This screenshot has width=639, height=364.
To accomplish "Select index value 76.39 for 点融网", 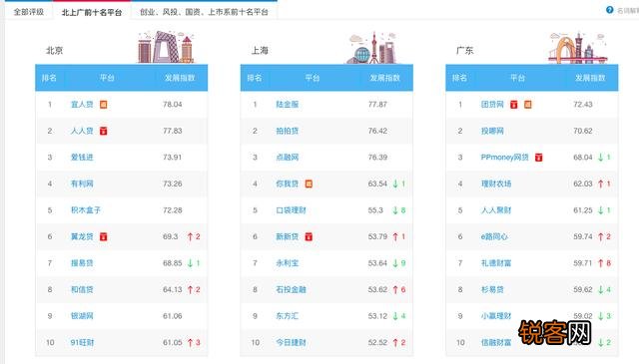I will (x=377, y=158).
